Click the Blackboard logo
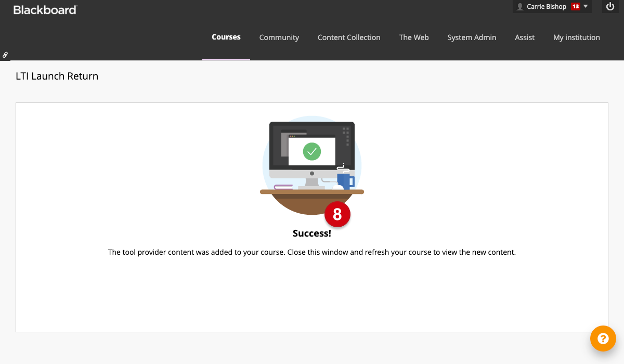 [x=45, y=10]
